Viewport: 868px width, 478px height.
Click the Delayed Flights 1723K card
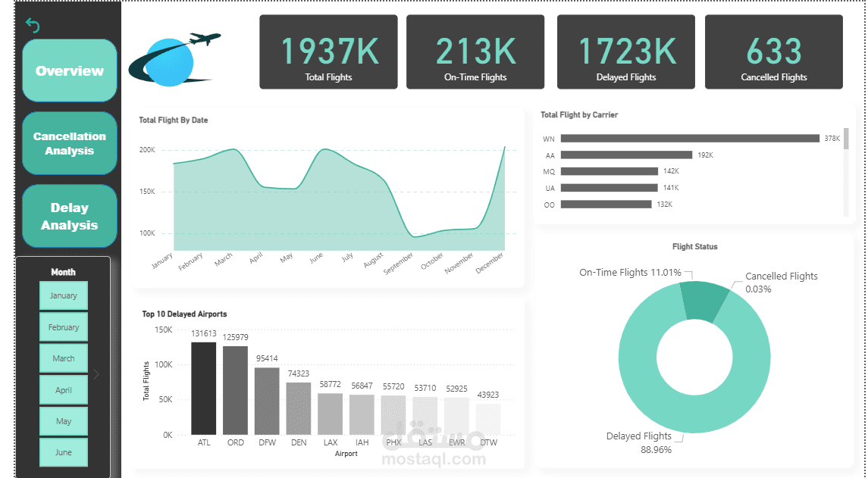[x=626, y=52]
